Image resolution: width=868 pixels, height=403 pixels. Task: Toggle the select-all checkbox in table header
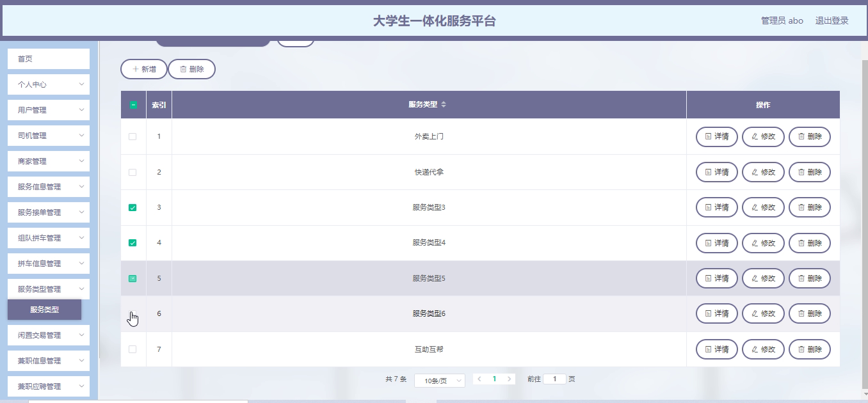pyautogui.click(x=133, y=105)
